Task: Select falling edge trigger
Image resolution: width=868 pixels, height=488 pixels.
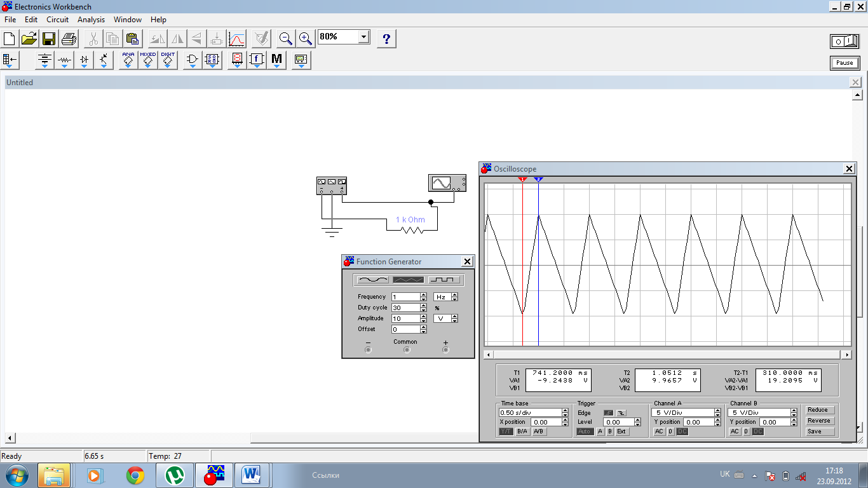Action: point(621,413)
